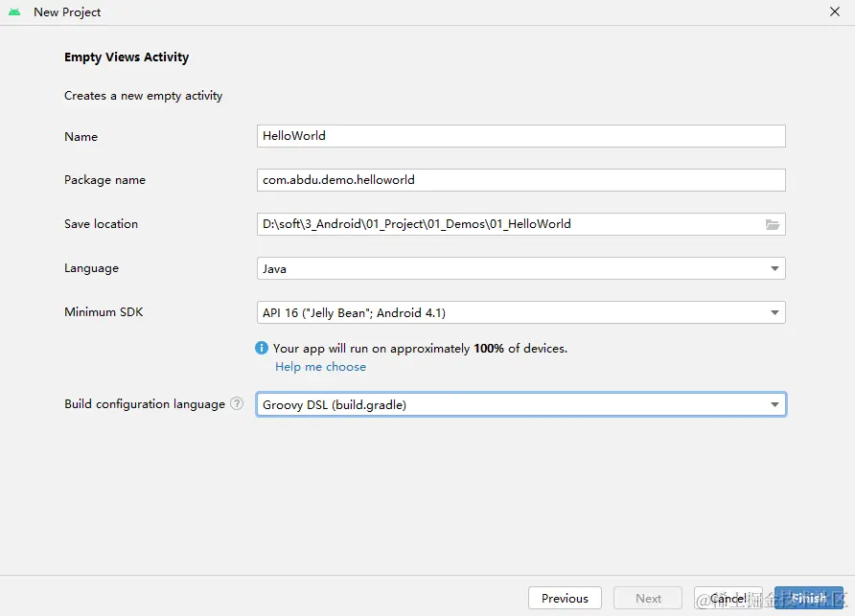Open the Minimum SDK dropdown

(x=520, y=312)
